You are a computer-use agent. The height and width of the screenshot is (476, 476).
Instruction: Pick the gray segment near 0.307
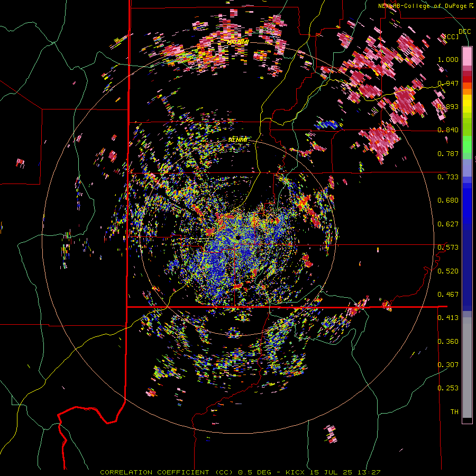pyautogui.click(x=467, y=368)
